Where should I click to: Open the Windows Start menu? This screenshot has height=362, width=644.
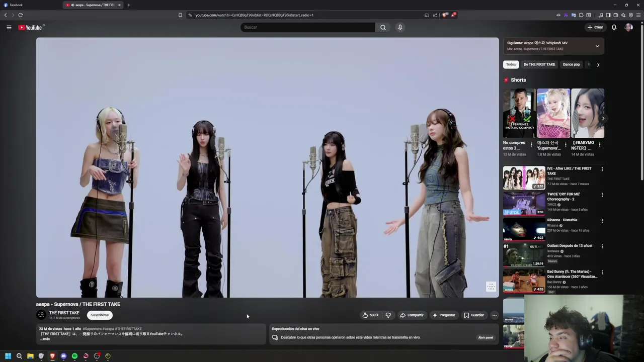coord(8,356)
